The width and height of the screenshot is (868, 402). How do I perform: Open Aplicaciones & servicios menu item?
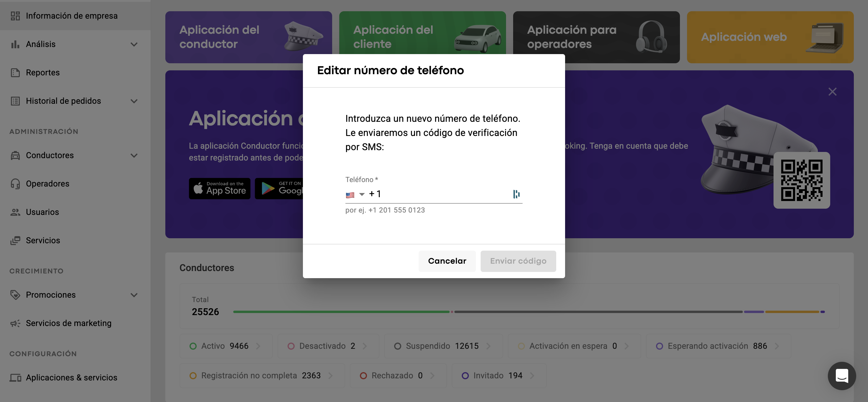point(71,378)
